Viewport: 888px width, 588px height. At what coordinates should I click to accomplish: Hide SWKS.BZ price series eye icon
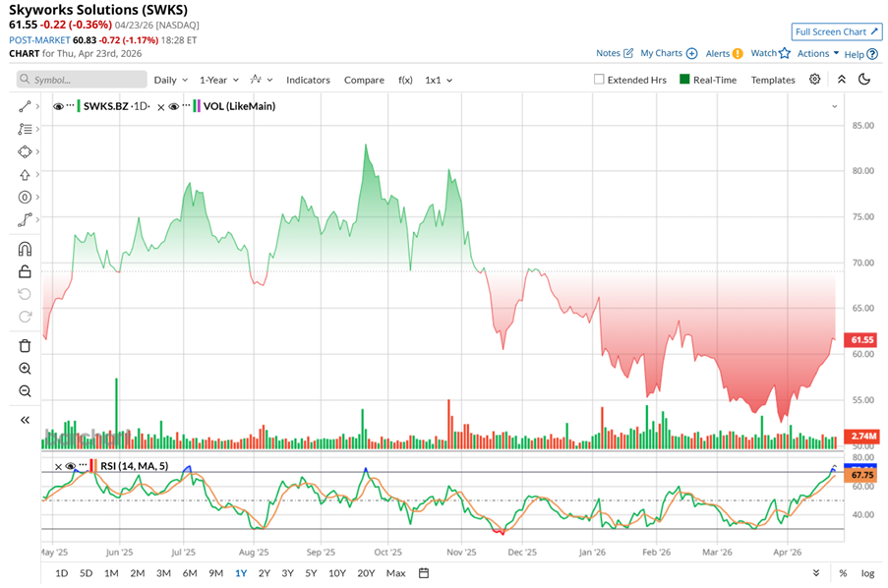58,106
